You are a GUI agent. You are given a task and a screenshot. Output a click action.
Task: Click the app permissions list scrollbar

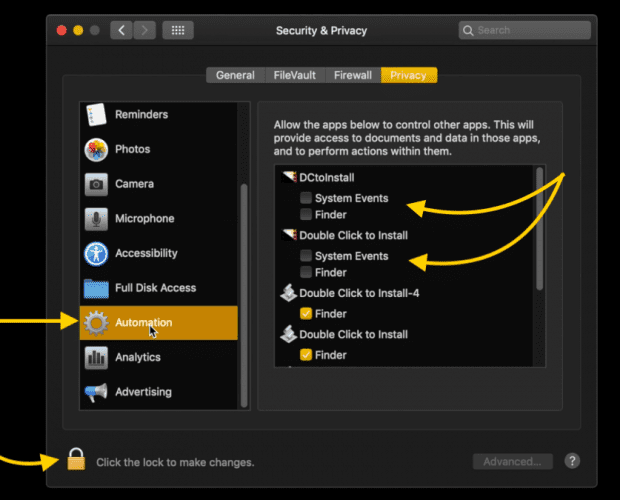coord(539,228)
